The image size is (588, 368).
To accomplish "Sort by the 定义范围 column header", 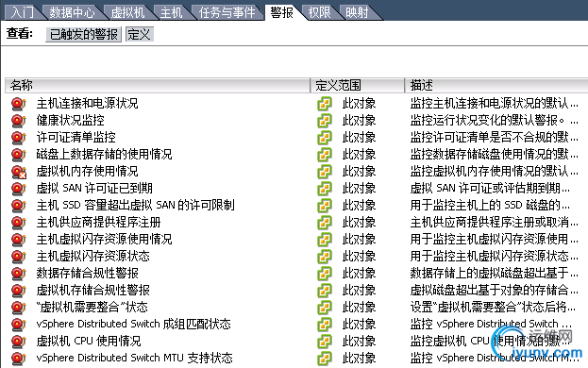I will 358,86.
